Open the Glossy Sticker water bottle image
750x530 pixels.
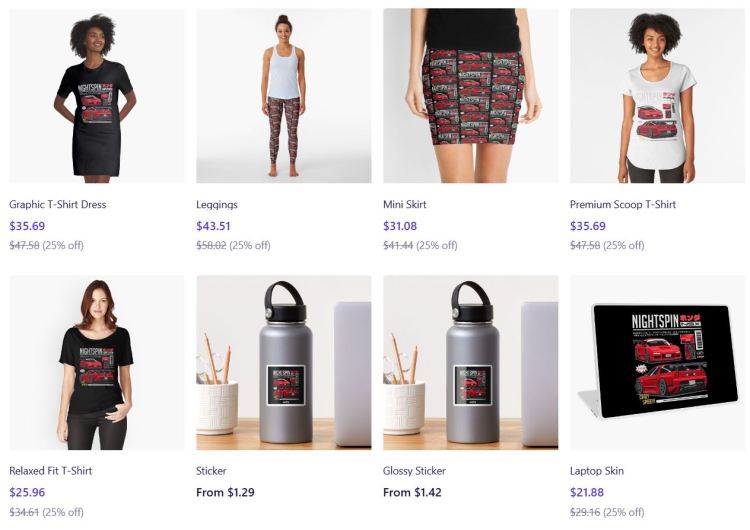pyautogui.click(x=470, y=363)
